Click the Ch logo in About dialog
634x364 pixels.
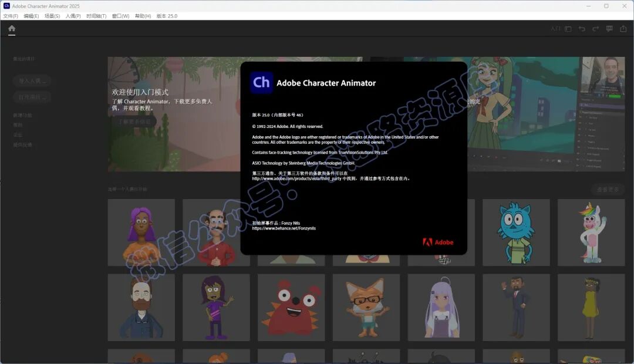click(261, 83)
